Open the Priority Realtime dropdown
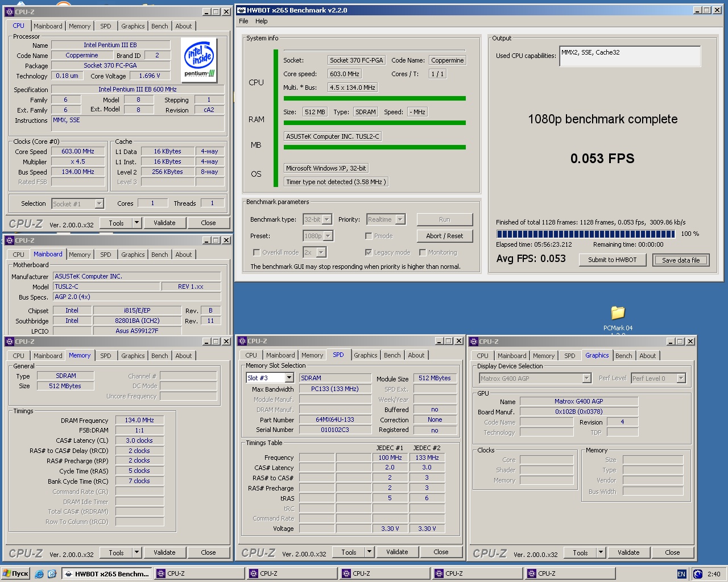The image size is (728, 582). [x=400, y=219]
